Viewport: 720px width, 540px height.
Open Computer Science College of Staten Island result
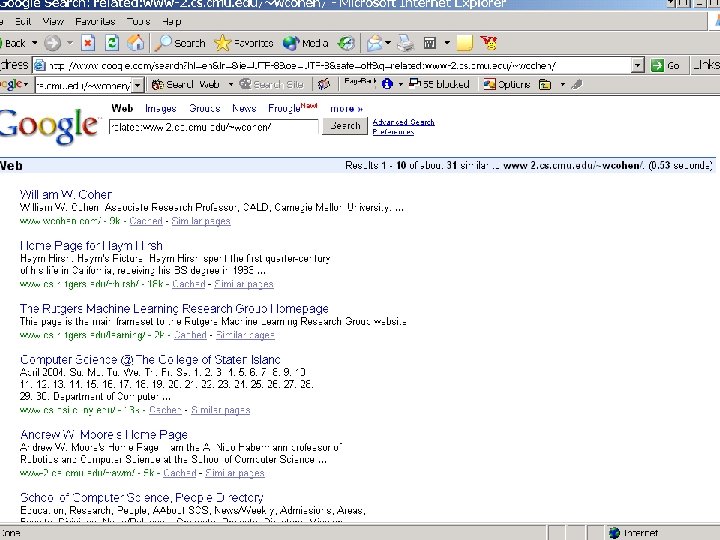pos(150,360)
